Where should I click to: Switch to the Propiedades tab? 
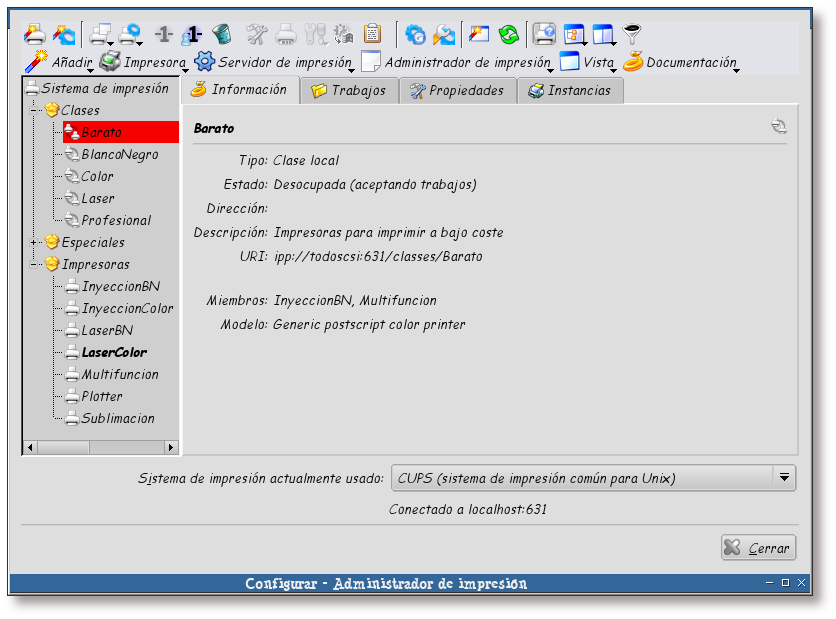coord(457,90)
